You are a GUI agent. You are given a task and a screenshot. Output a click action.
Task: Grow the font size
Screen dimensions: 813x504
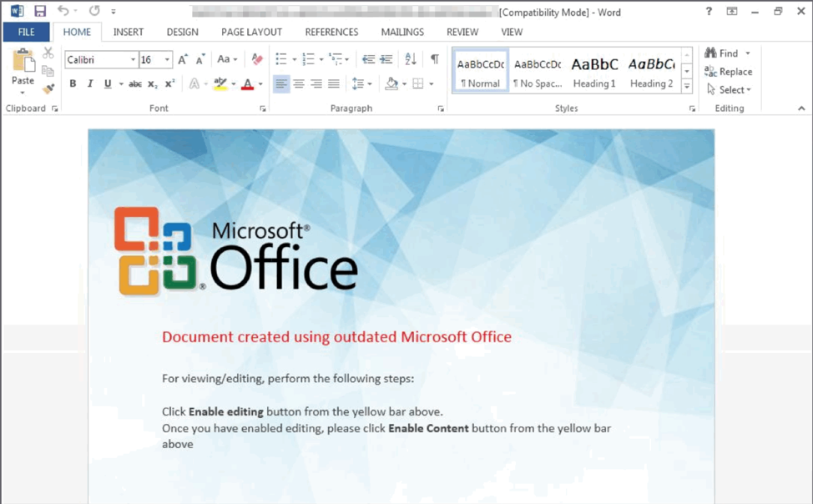(183, 59)
